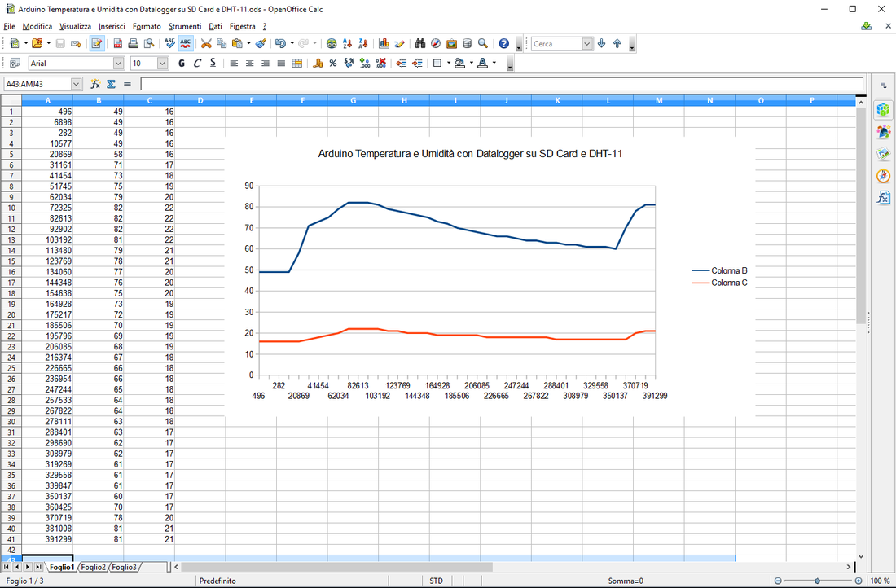Sort Descending Z-A icon
The image size is (896, 588).
[362, 43]
